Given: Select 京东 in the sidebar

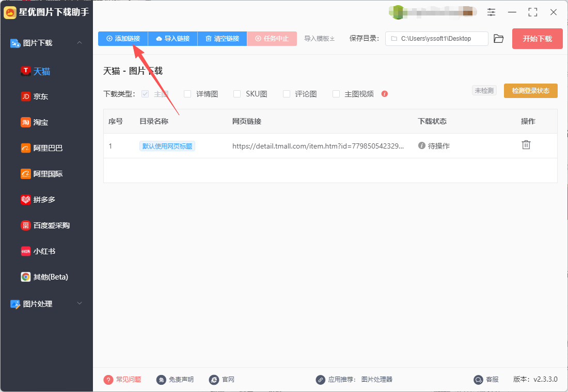Looking at the screenshot, I should (x=35, y=96).
